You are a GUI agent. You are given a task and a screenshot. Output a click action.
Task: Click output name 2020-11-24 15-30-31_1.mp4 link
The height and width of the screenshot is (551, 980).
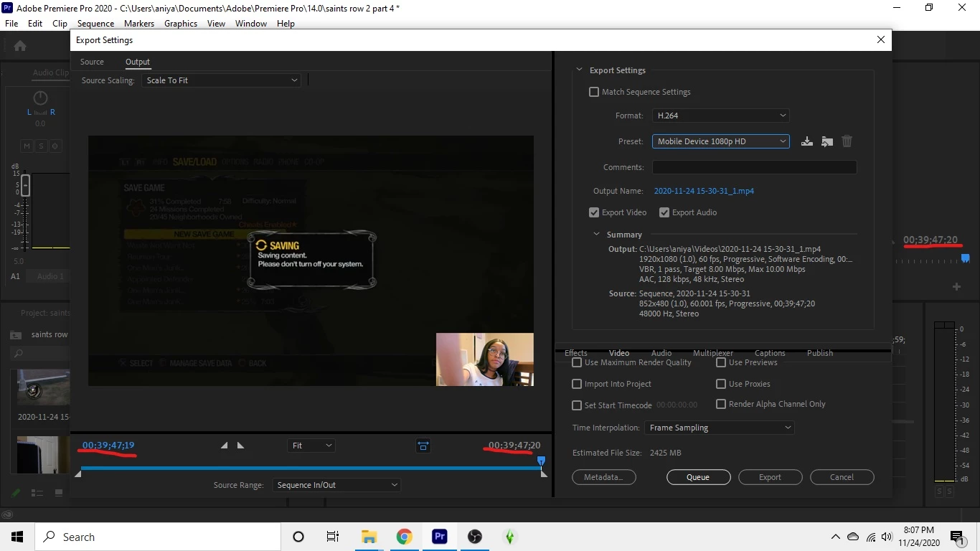click(x=704, y=191)
